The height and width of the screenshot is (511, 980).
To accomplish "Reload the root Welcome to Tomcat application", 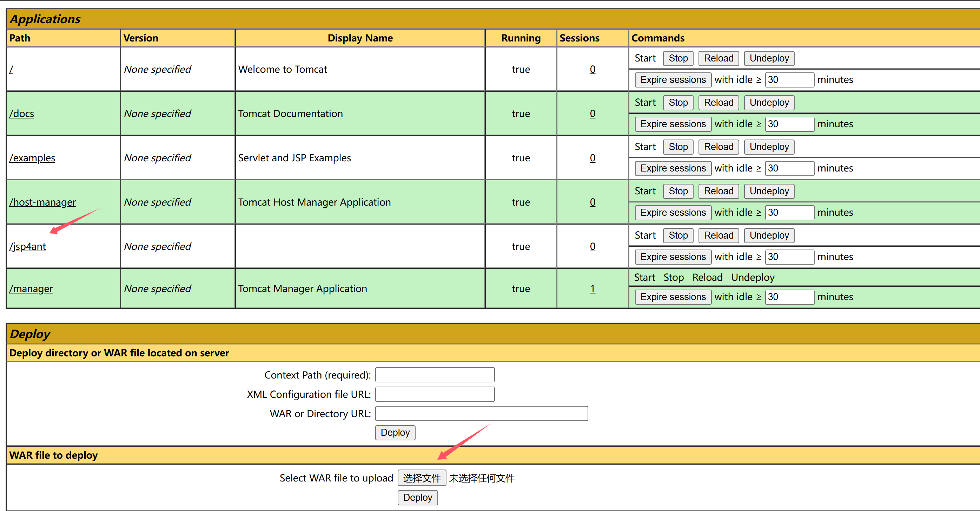I will 718,58.
